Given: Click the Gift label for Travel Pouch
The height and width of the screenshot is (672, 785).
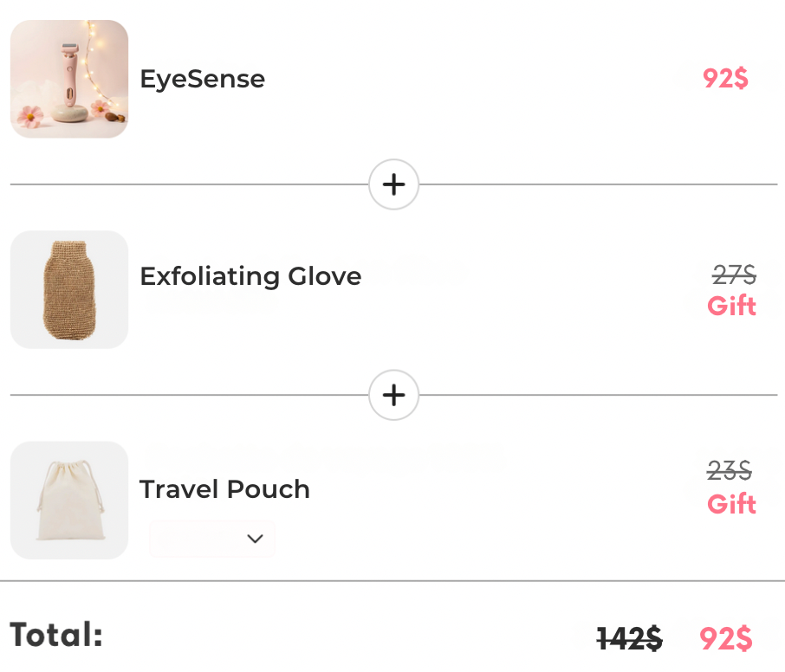Looking at the screenshot, I should 732,504.
